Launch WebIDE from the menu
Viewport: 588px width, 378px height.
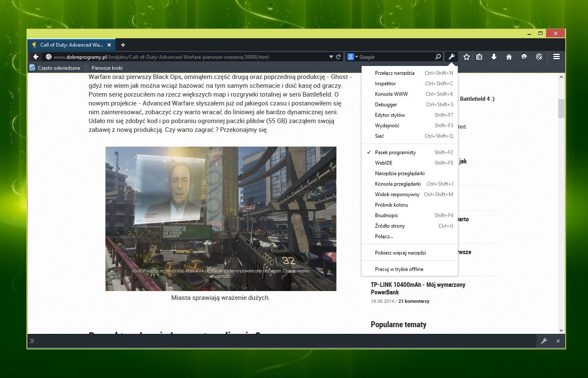[409, 163]
